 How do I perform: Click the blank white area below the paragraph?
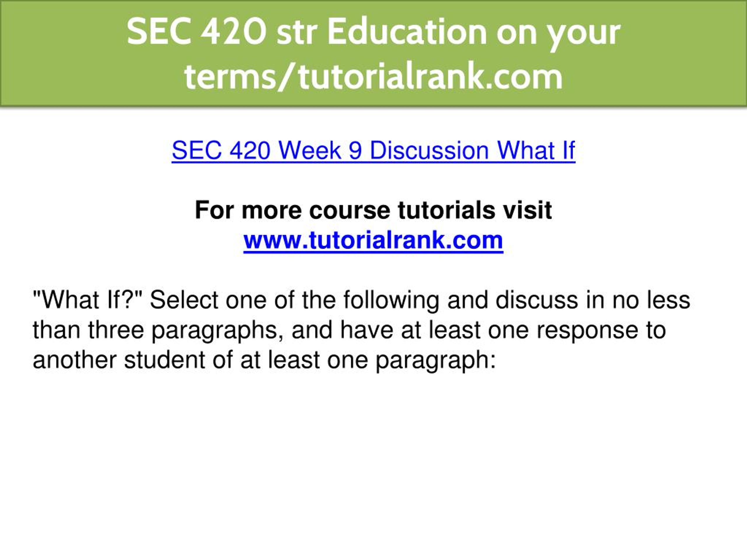[x=373, y=466]
